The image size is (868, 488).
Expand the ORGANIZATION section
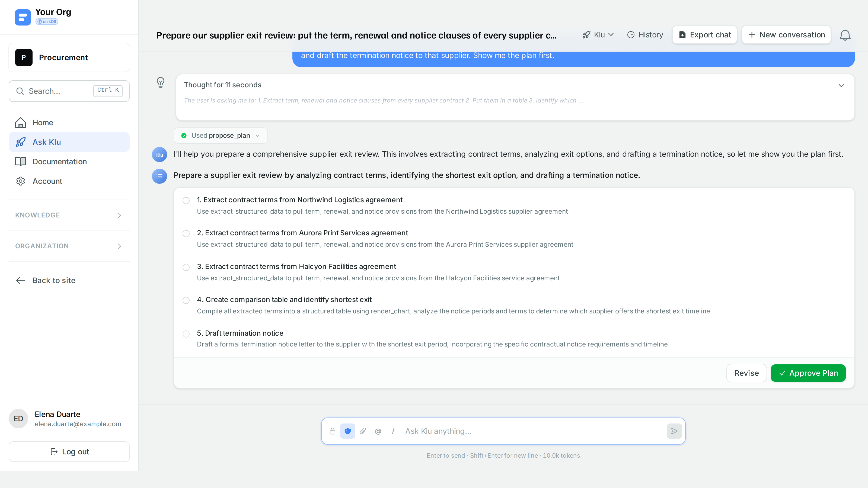click(69, 246)
